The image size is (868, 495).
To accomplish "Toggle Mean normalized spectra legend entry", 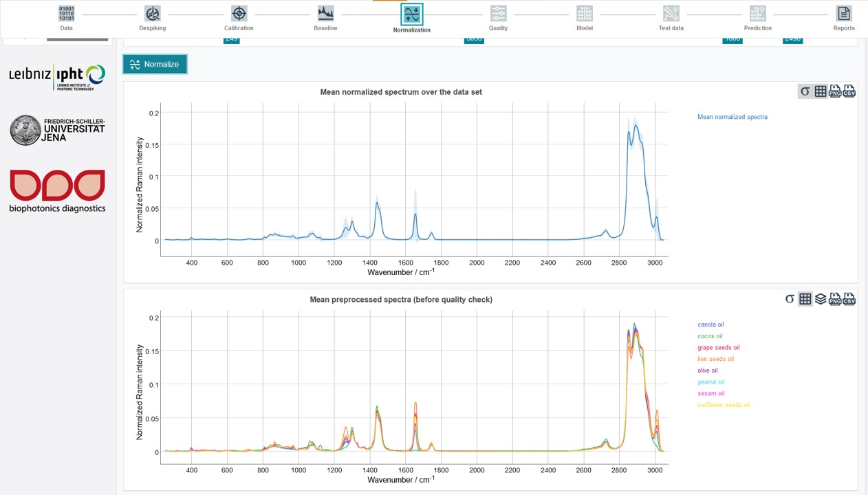I will pyautogui.click(x=733, y=117).
